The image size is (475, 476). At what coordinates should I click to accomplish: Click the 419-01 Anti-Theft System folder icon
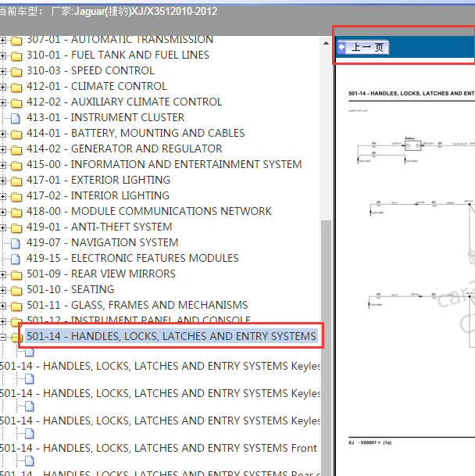pos(16,227)
